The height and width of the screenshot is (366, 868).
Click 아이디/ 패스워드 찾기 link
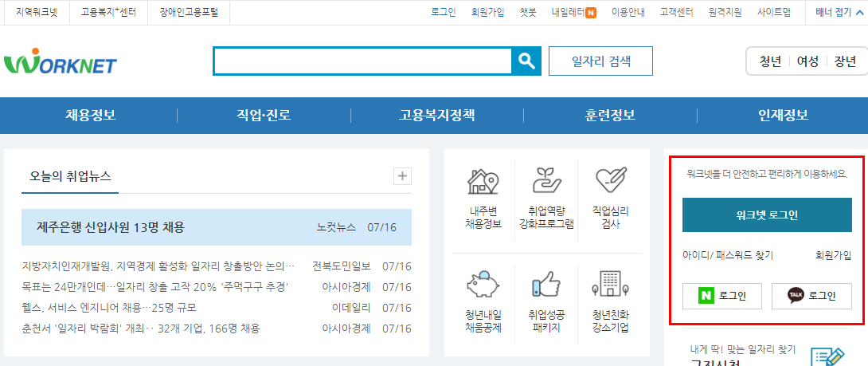pyautogui.click(x=728, y=255)
